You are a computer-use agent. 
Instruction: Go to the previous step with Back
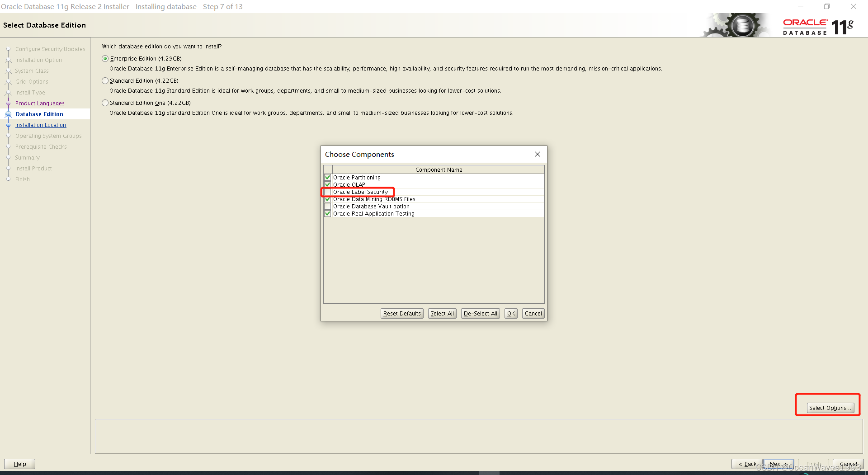747,464
